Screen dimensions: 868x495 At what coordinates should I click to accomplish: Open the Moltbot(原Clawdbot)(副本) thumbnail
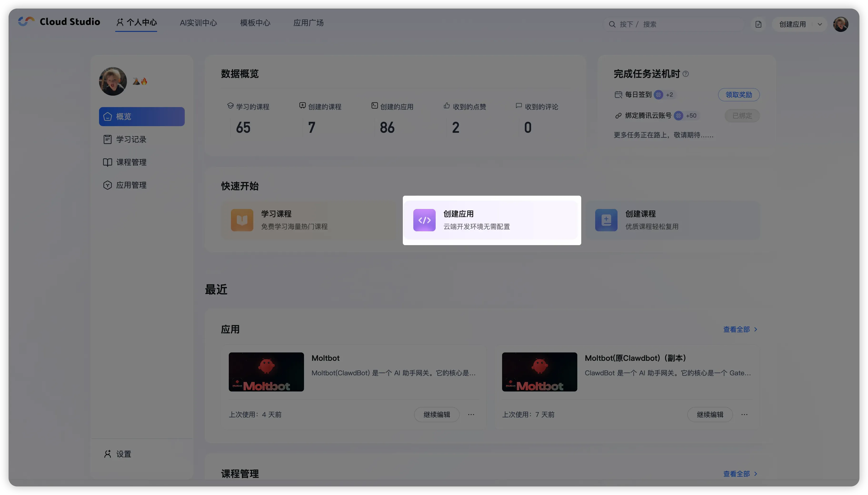click(539, 372)
